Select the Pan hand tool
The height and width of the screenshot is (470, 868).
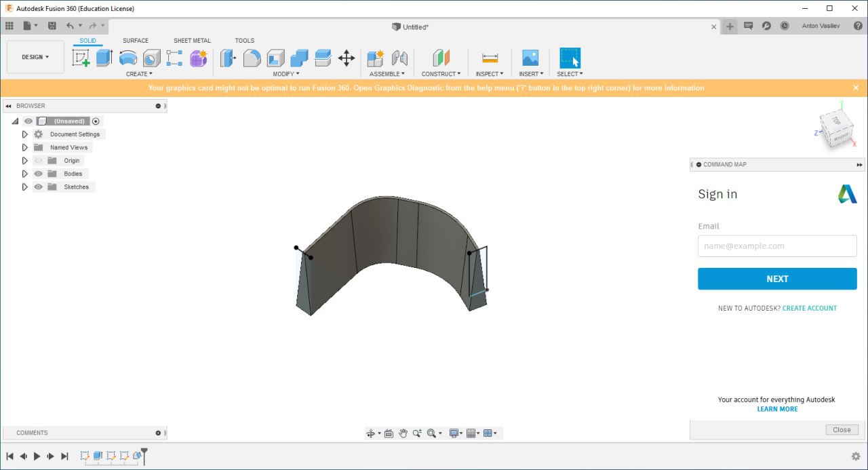coord(403,433)
